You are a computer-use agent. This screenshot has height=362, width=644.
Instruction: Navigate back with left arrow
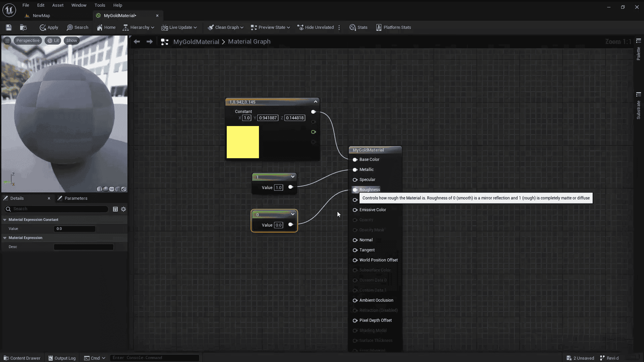tap(137, 42)
